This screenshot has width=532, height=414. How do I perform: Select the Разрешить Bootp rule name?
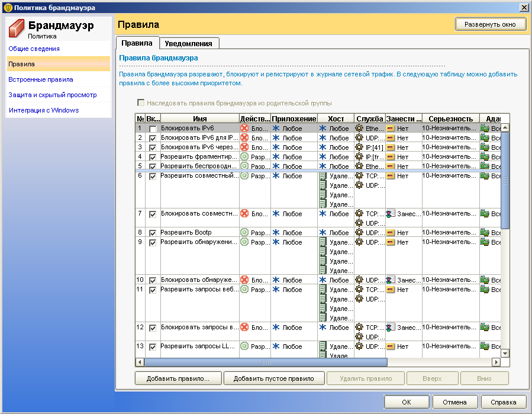tap(186, 232)
